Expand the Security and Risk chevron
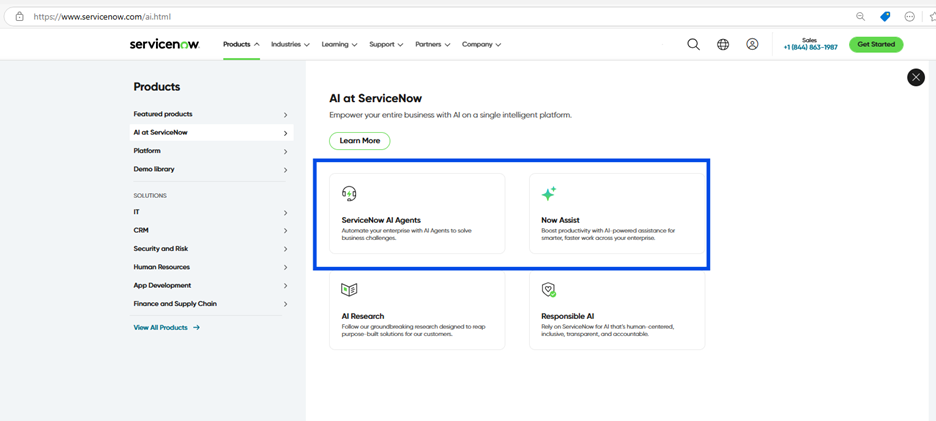 285,249
